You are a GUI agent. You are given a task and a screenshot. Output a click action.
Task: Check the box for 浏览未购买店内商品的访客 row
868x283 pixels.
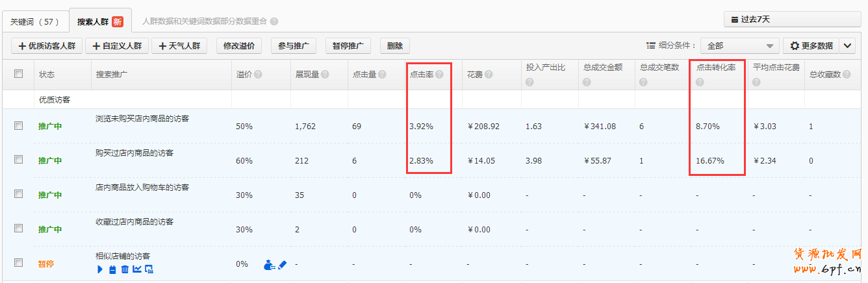click(x=19, y=126)
